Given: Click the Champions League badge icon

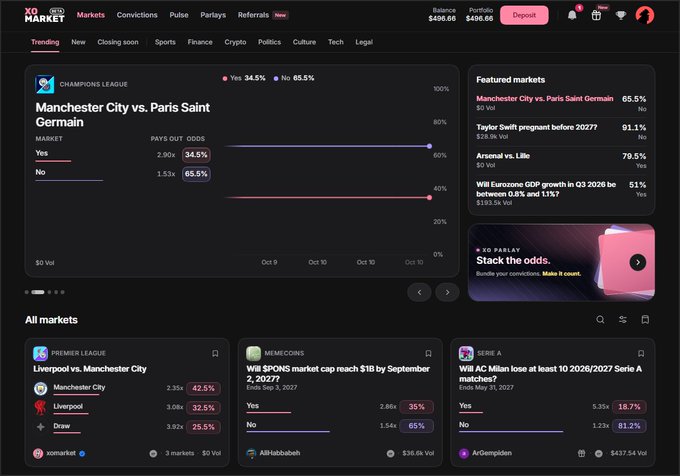Looking at the screenshot, I should coord(45,84).
